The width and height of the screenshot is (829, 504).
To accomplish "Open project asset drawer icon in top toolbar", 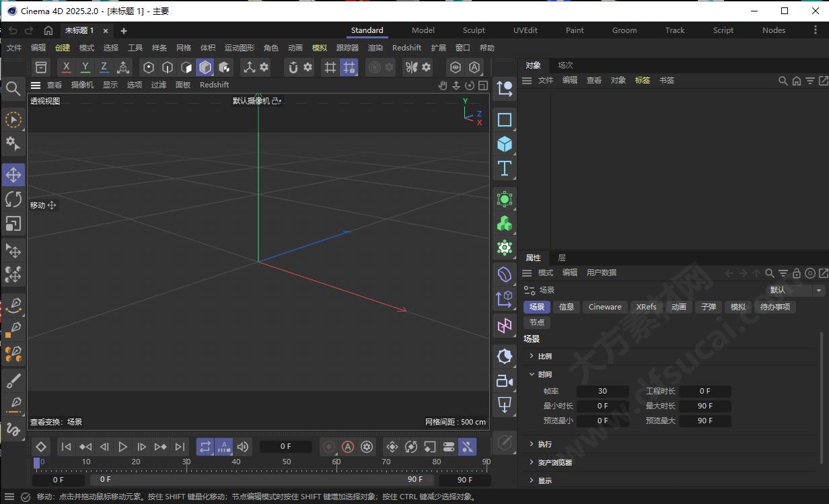I will 41,67.
